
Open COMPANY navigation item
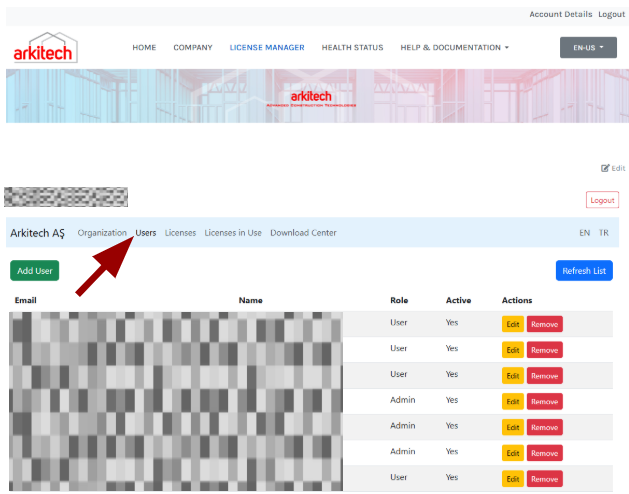point(193,47)
